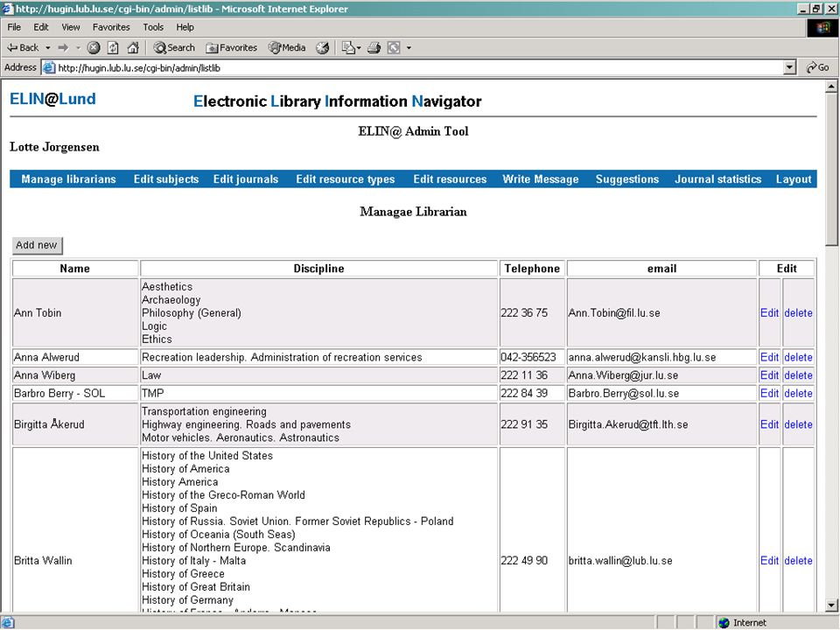This screenshot has width=840, height=630.
Task: Open the Edit menu
Action: (x=41, y=27)
